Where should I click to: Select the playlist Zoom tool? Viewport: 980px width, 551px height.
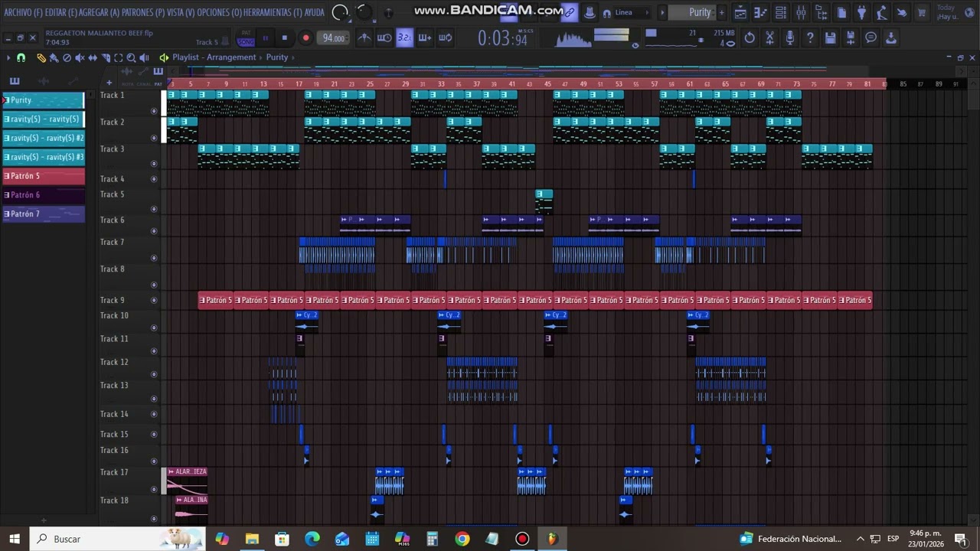click(x=131, y=57)
